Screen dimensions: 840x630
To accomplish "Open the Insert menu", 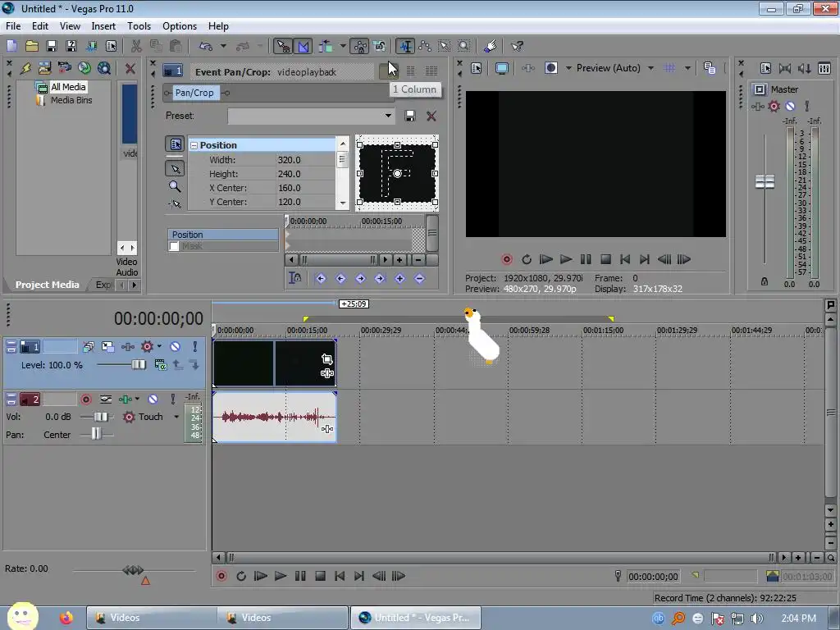I will coord(103,25).
